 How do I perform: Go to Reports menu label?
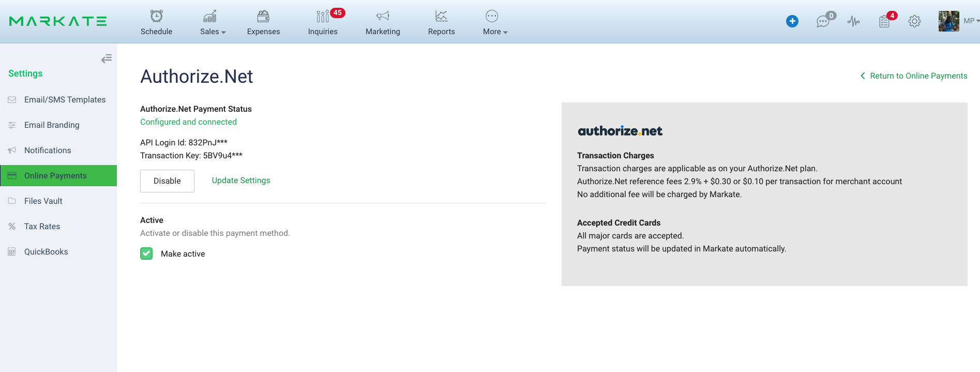(441, 32)
